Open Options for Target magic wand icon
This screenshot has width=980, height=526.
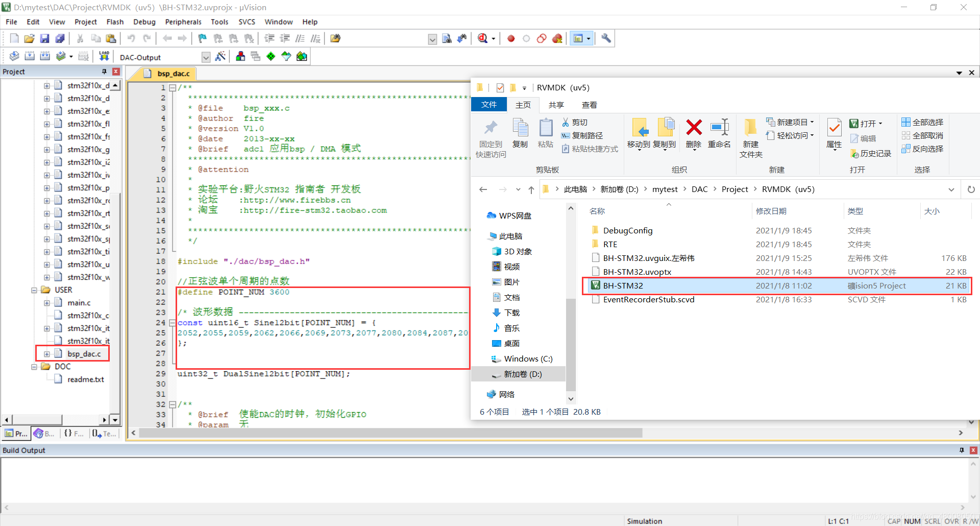click(x=220, y=56)
